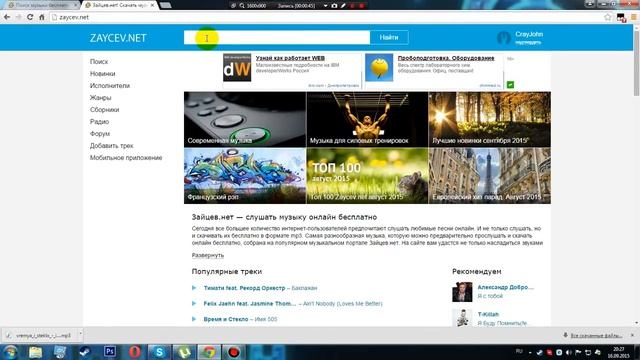Open File Explorer from the taskbar
This screenshot has width=640, height=360.
[36, 352]
